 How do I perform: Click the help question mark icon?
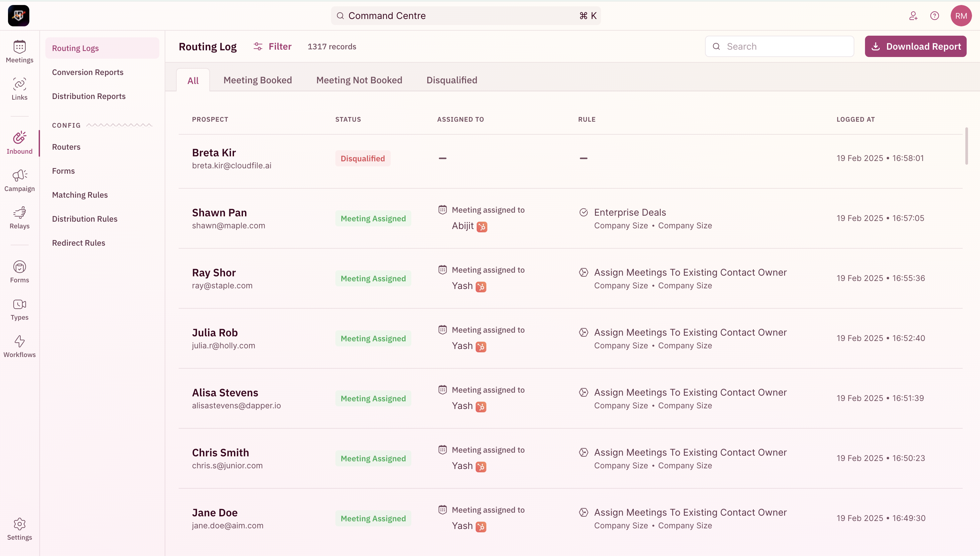click(934, 16)
